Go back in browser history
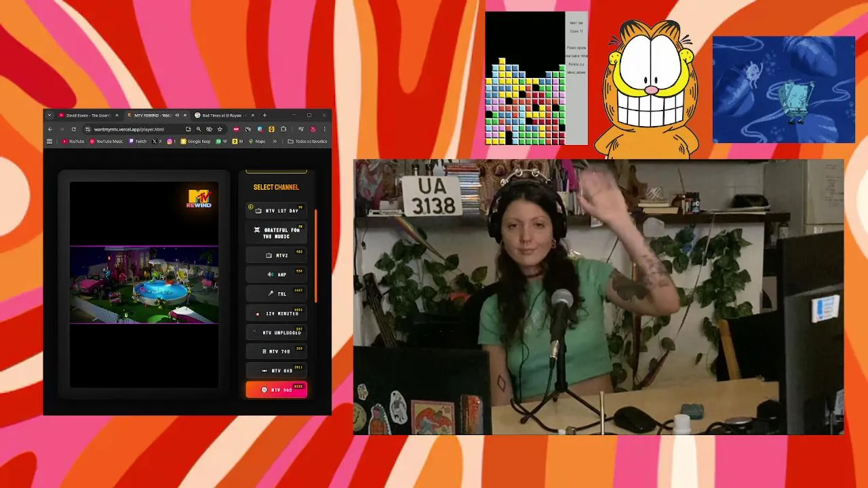 (x=50, y=129)
